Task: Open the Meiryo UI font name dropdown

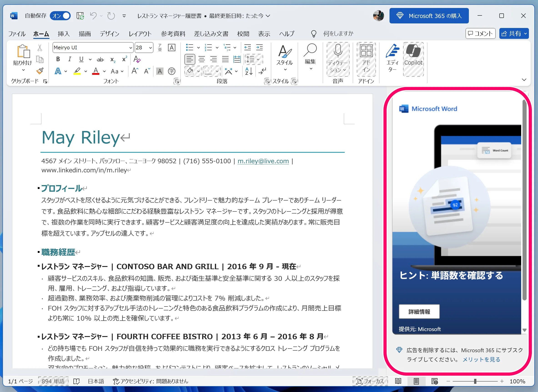Action: pos(131,48)
